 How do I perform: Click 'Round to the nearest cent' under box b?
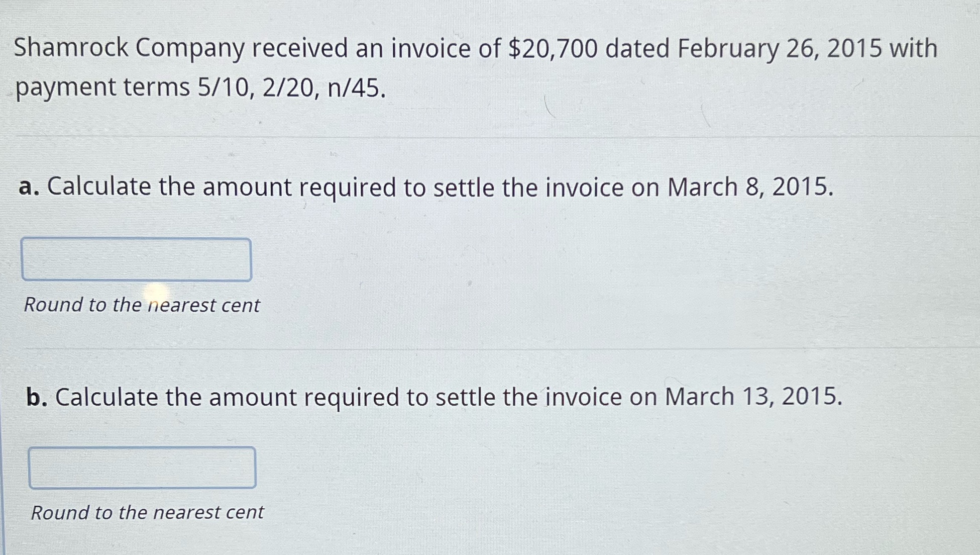coord(147,513)
